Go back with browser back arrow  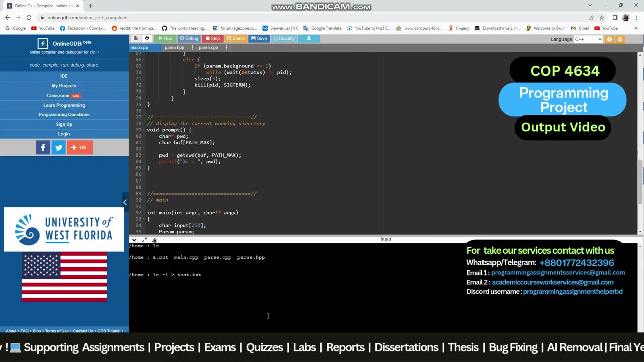pyautogui.click(x=7, y=17)
